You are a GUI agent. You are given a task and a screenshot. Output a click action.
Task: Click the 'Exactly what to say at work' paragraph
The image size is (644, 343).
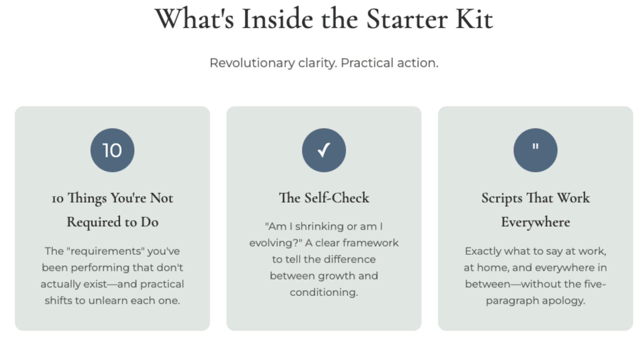click(535, 276)
